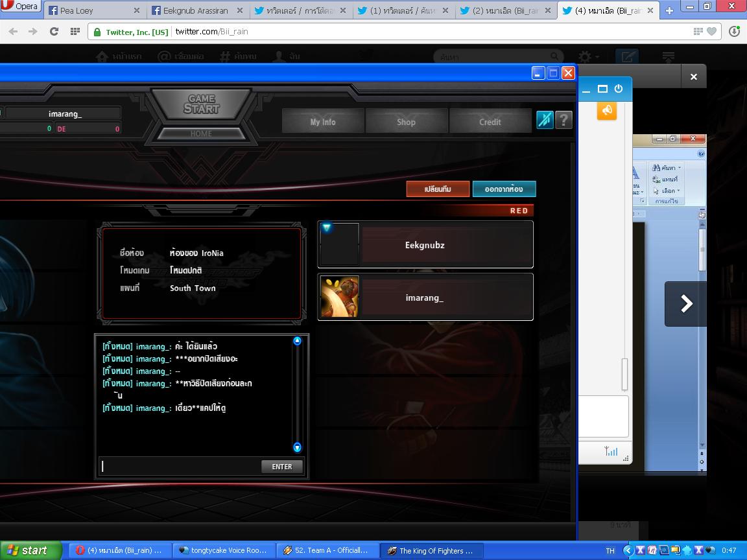
Task: Click the stacked tabs icon in Opera address bar
Action: point(698,31)
